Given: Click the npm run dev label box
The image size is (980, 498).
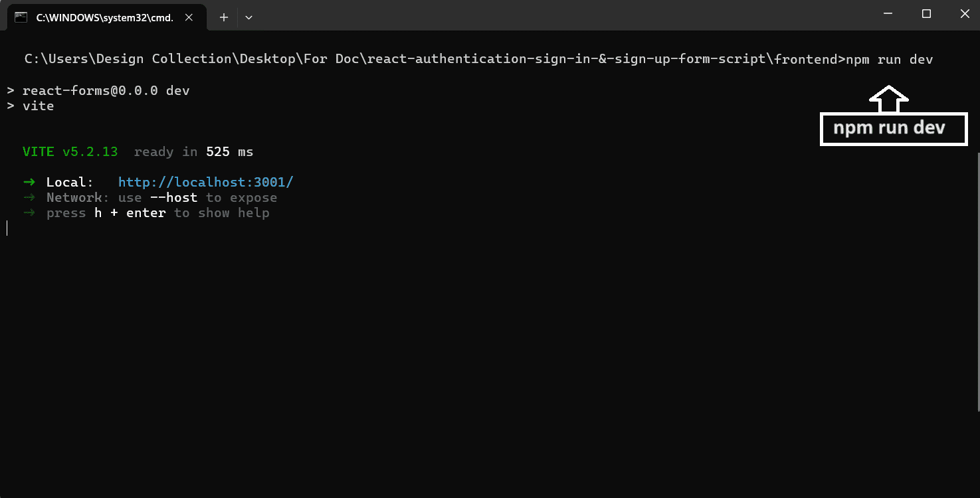Looking at the screenshot, I should click(x=894, y=128).
